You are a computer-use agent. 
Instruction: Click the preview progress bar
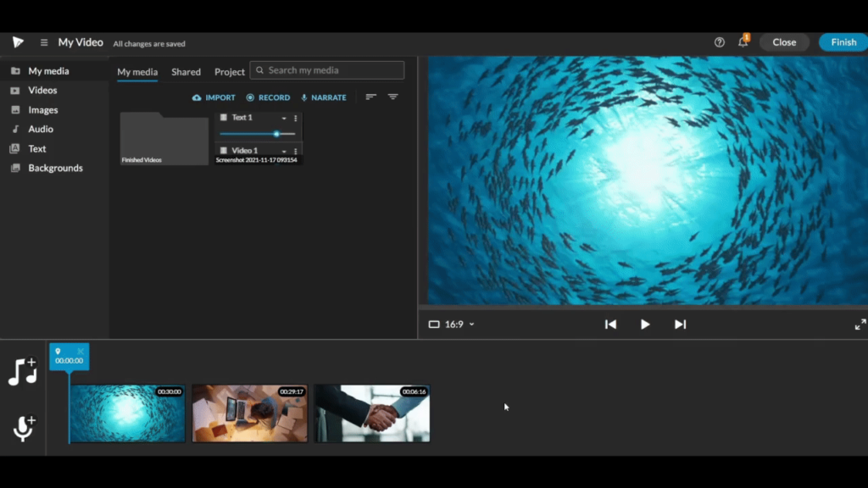(x=643, y=307)
